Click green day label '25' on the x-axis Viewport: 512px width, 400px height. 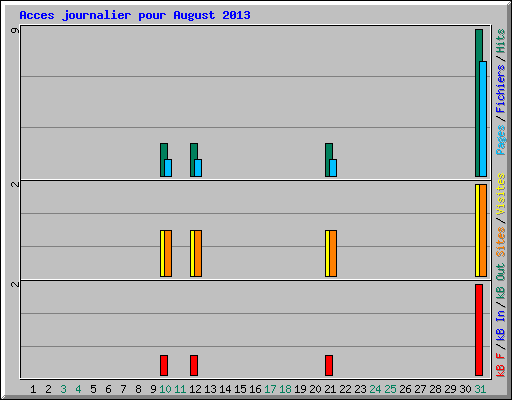coord(390,389)
